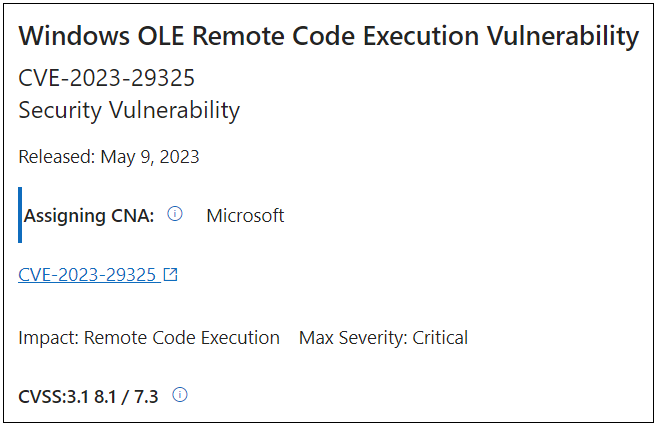
Task: Click the Security Vulnerability subtitle text
Action: 129,111
